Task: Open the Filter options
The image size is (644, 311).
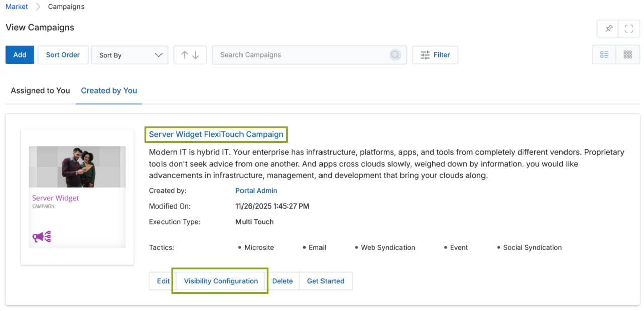Action: point(435,55)
